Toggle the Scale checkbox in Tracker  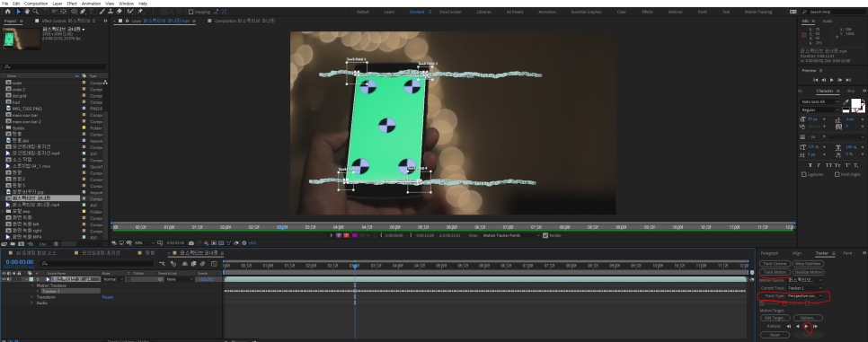pyautogui.click(x=807, y=303)
